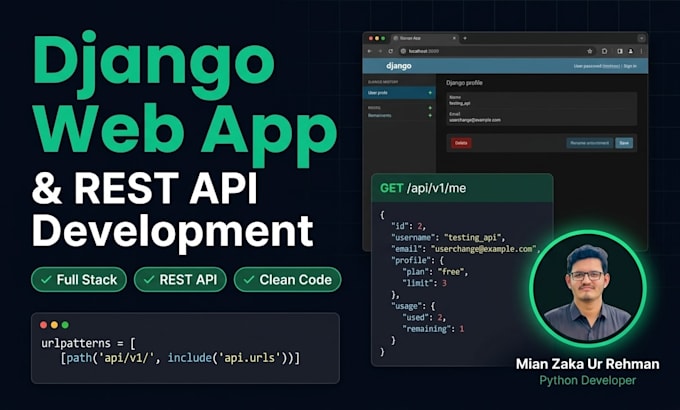Image resolution: width=680 pixels, height=410 pixels.
Task: Click the "username": "testing_api" JSON line
Action: [448, 238]
